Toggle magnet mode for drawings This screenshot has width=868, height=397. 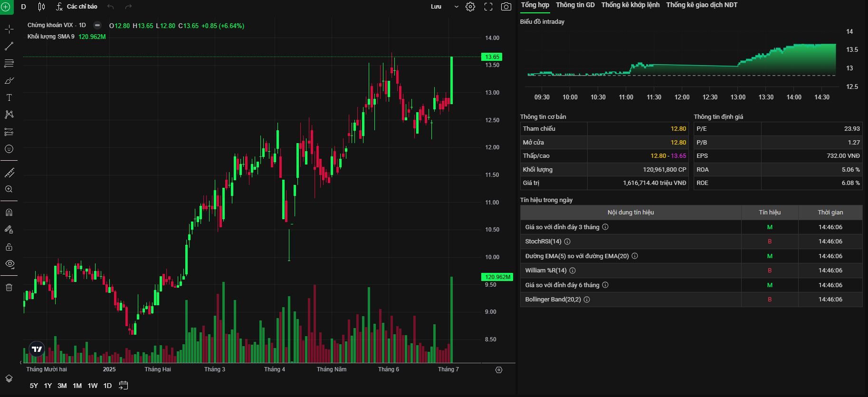click(9, 213)
